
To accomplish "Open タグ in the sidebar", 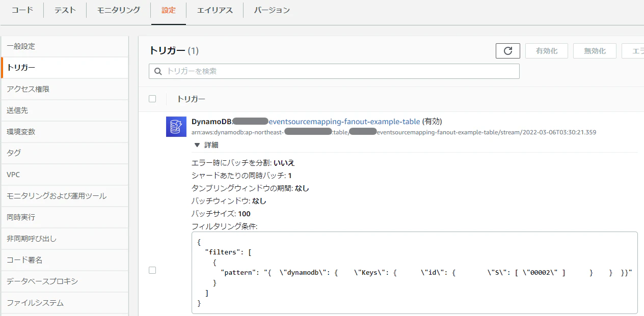I will pyautogui.click(x=65, y=153).
